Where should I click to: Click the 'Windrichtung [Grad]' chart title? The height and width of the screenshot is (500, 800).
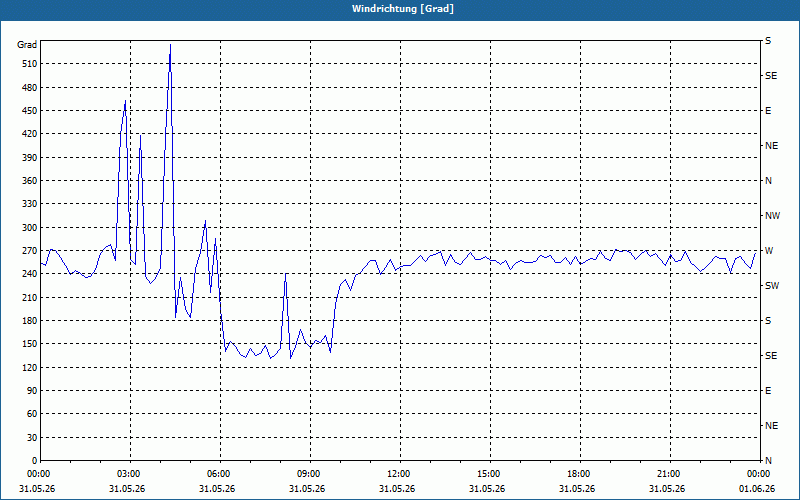[x=403, y=9]
